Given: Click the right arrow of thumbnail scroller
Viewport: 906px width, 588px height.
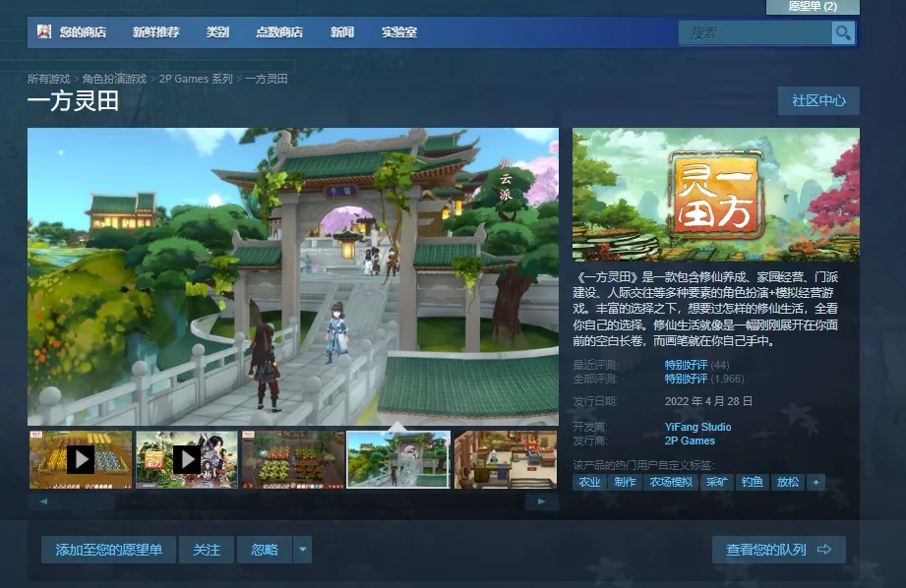Looking at the screenshot, I should (541, 501).
